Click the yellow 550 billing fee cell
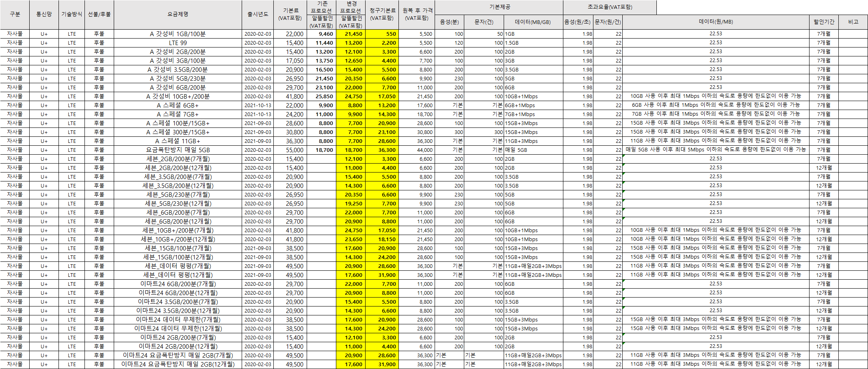 click(x=382, y=34)
